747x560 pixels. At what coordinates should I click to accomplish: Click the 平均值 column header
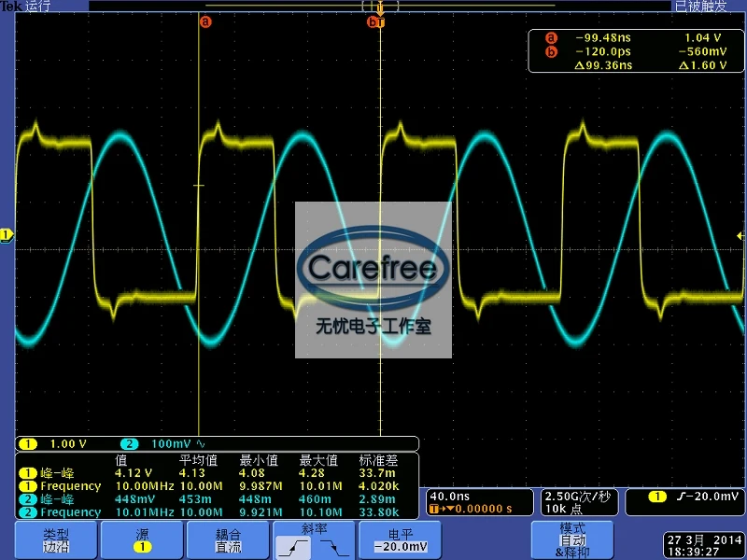pos(198,460)
